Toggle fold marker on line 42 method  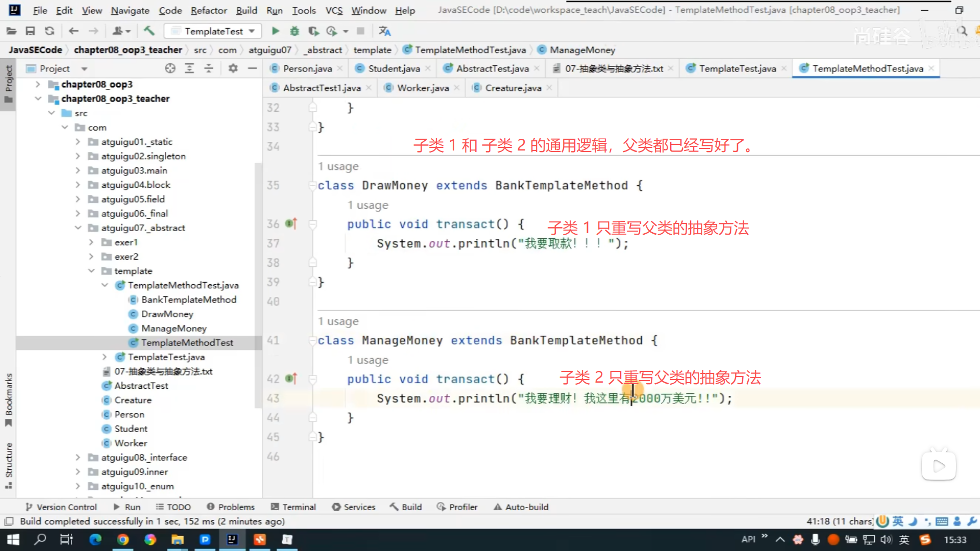click(x=312, y=379)
